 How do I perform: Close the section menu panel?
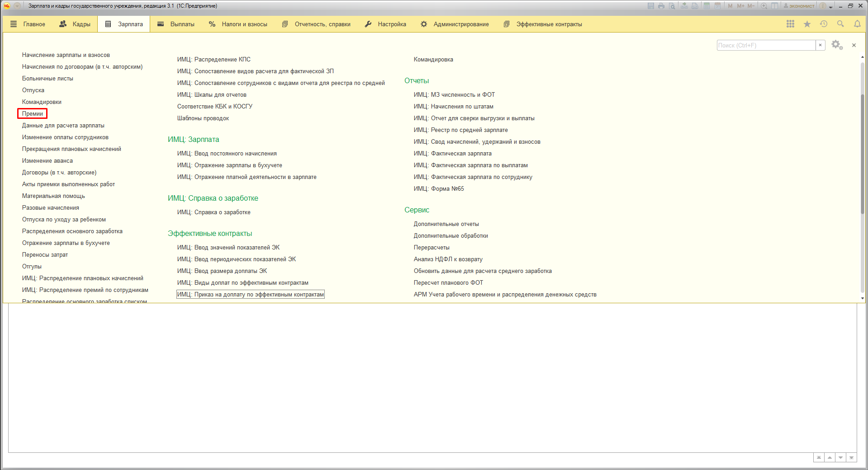[x=854, y=45]
